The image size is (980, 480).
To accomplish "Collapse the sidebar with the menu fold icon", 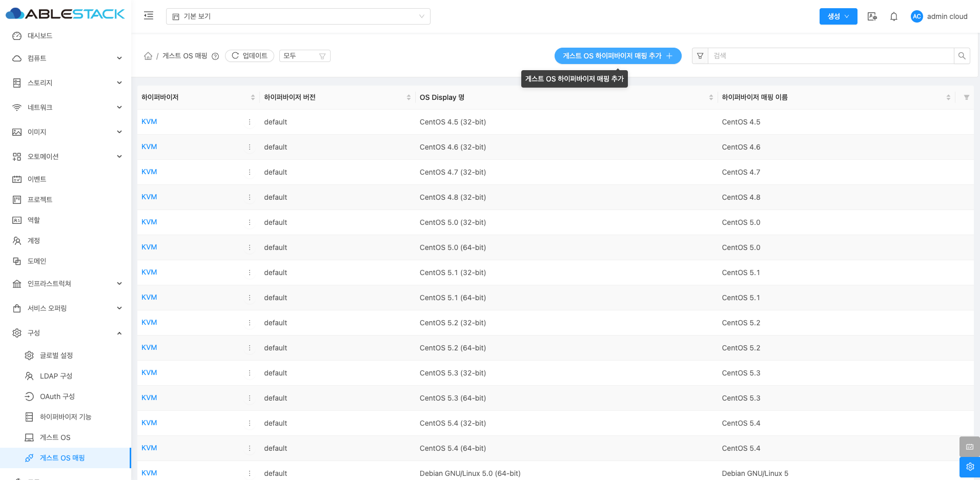I will pyautogui.click(x=149, y=16).
